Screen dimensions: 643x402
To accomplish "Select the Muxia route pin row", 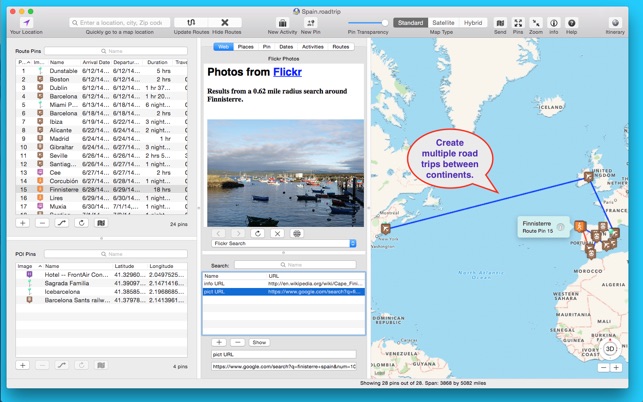I will pos(101,206).
